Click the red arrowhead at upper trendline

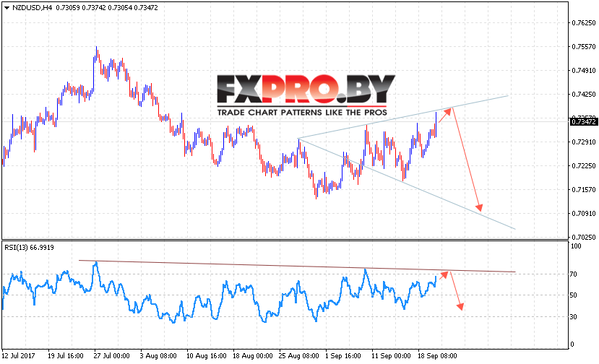pyautogui.click(x=448, y=112)
